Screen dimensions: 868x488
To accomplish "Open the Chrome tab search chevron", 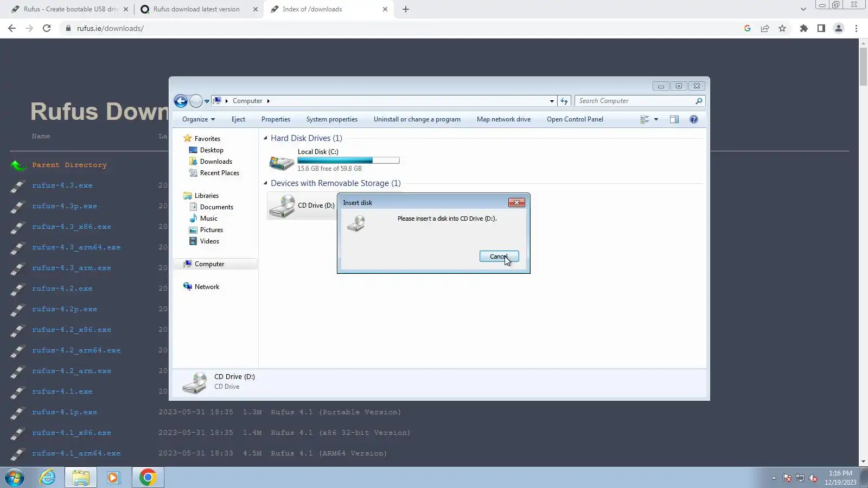I will pos(803,9).
